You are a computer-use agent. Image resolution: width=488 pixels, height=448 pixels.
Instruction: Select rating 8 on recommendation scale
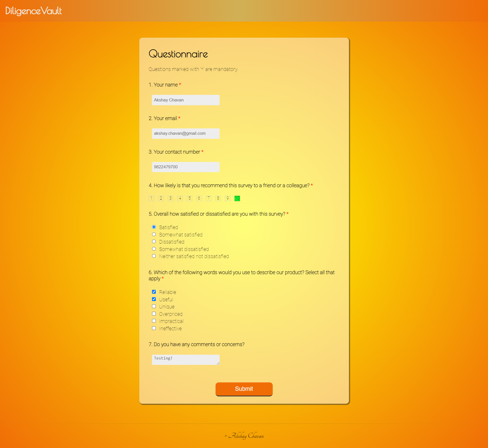coord(218,198)
